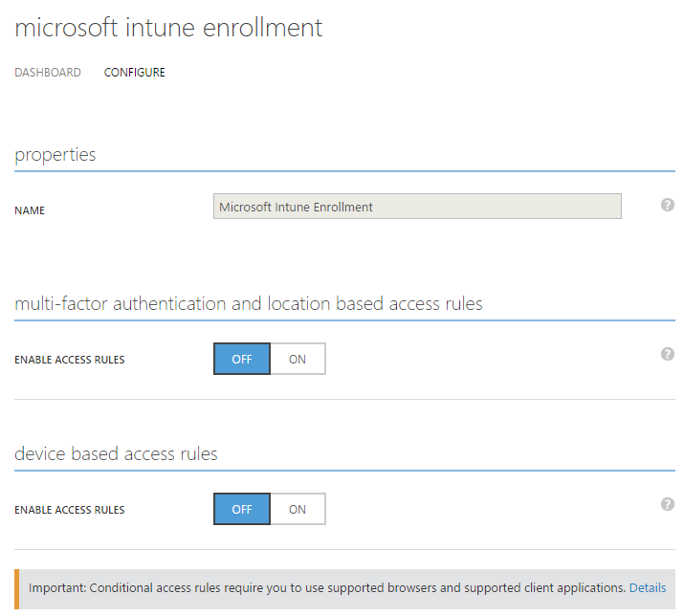
Task: Click the 'device based access rules' heading
Action: tap(116, 454)
